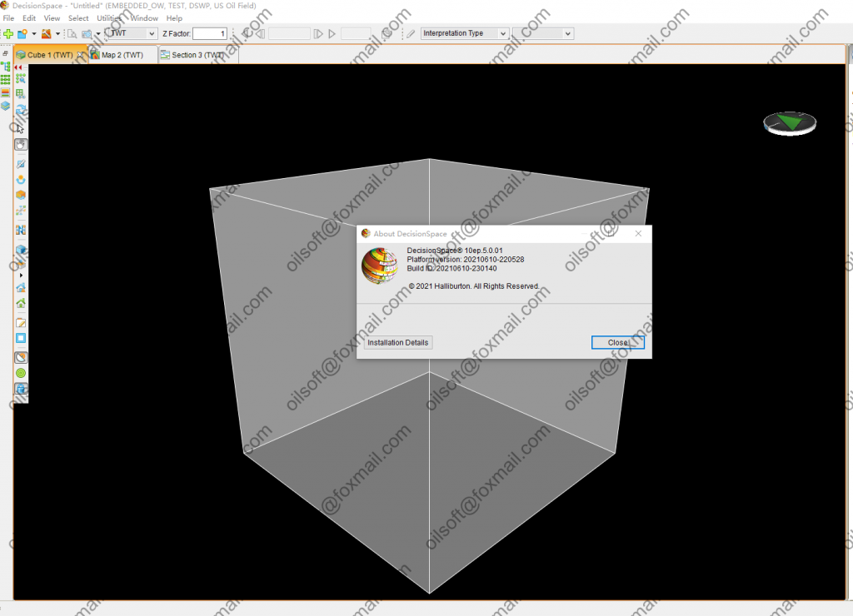Viewport: 853px width, 616px height.
Task: Switch to the Map 2 (TWT) tab
Action: coord(122,55)
